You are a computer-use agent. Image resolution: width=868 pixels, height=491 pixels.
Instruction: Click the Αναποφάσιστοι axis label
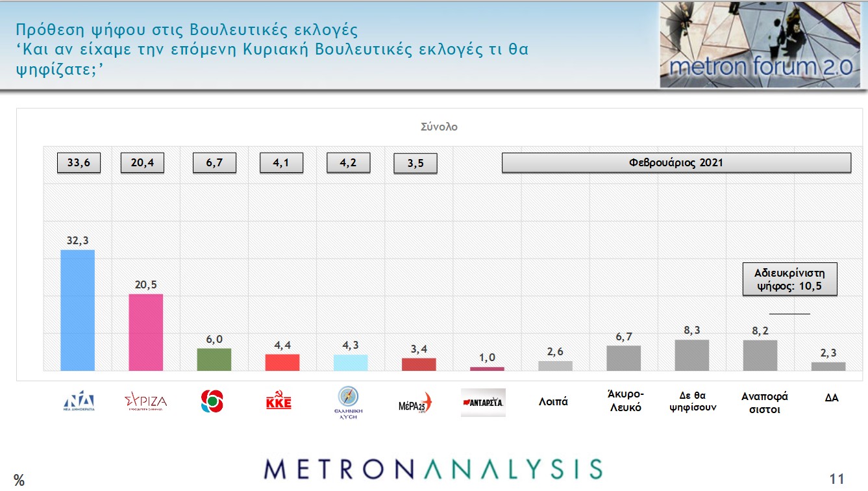[x=765, y=403]
